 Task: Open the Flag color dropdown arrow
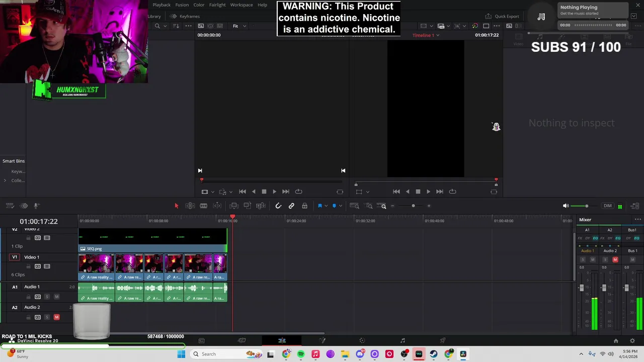tap(326, 206)
